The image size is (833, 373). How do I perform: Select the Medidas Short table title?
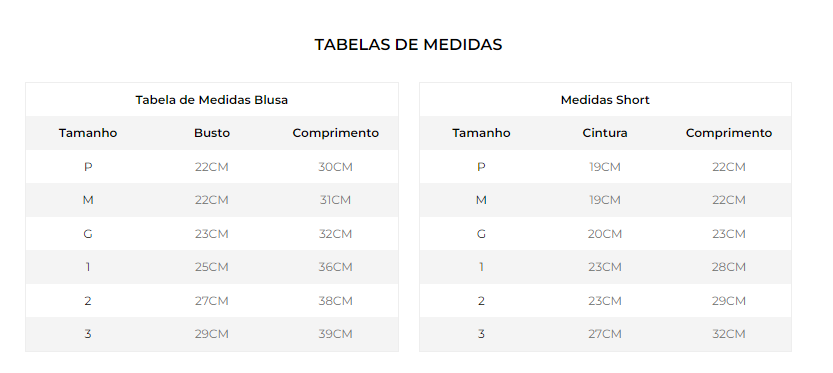click(x=605, y=100)
